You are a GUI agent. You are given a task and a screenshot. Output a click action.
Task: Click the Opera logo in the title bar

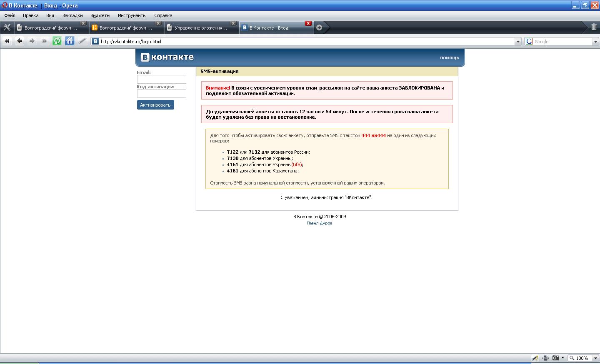(x=5, y=5)
